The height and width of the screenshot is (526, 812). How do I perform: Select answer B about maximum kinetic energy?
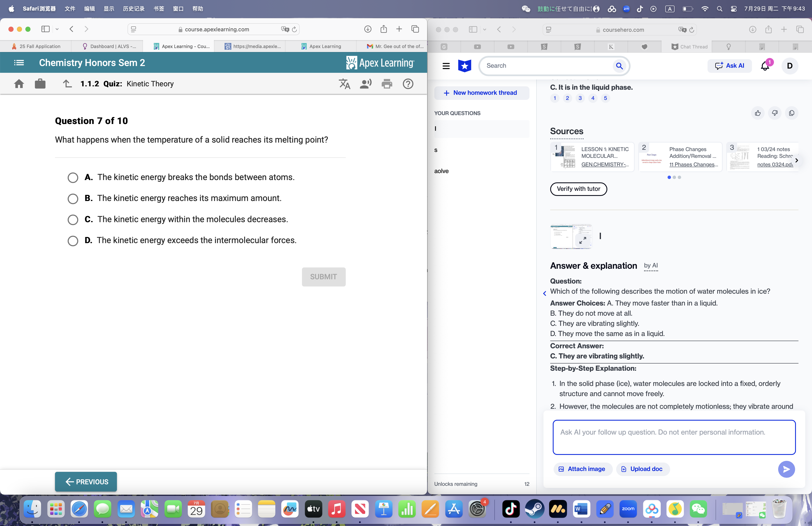click(x=73, y=199)
